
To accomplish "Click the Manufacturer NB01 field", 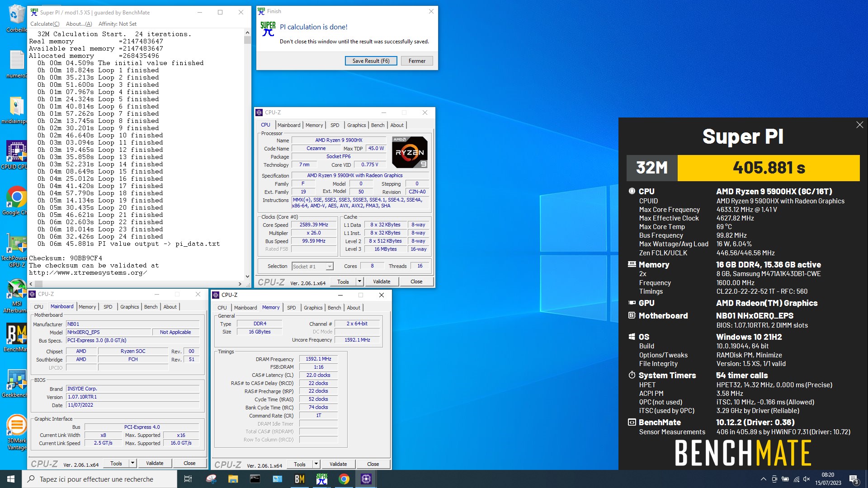I will click(132, 324).
